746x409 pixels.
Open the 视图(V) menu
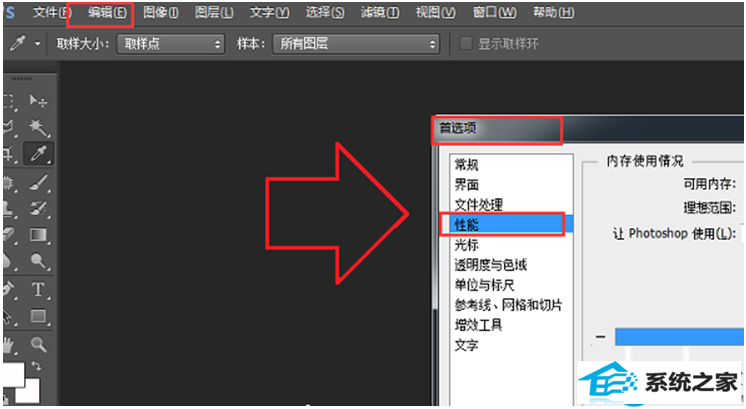[x=435, y=12]
